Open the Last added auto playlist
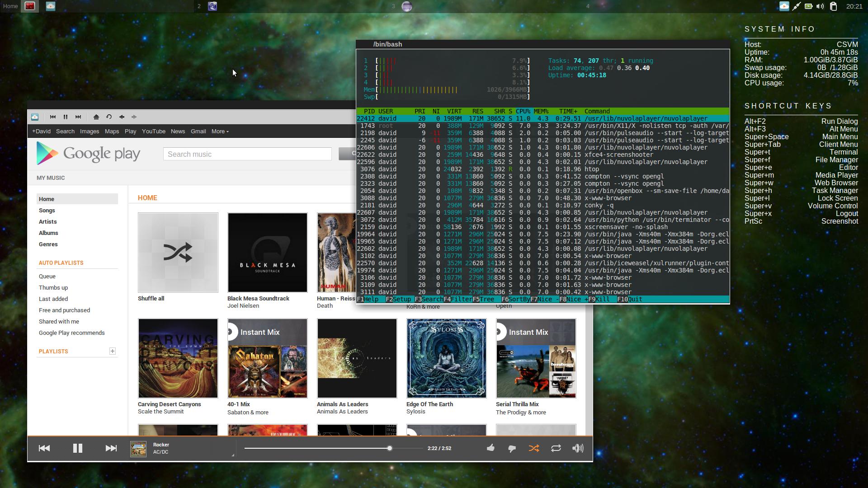This screenshot has width=868, height=488. tap(53, 299)
